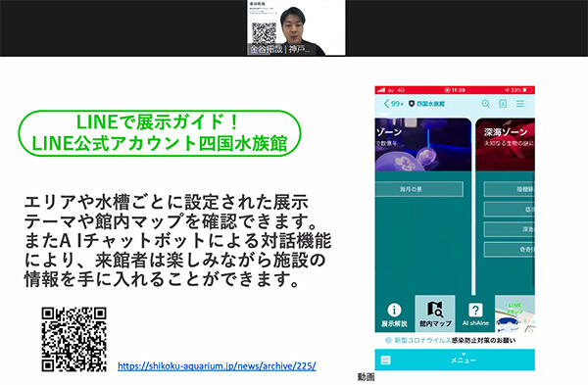Tap the LINE stamp banner tile
Viewport: 588px width, 385px height.
514,313
